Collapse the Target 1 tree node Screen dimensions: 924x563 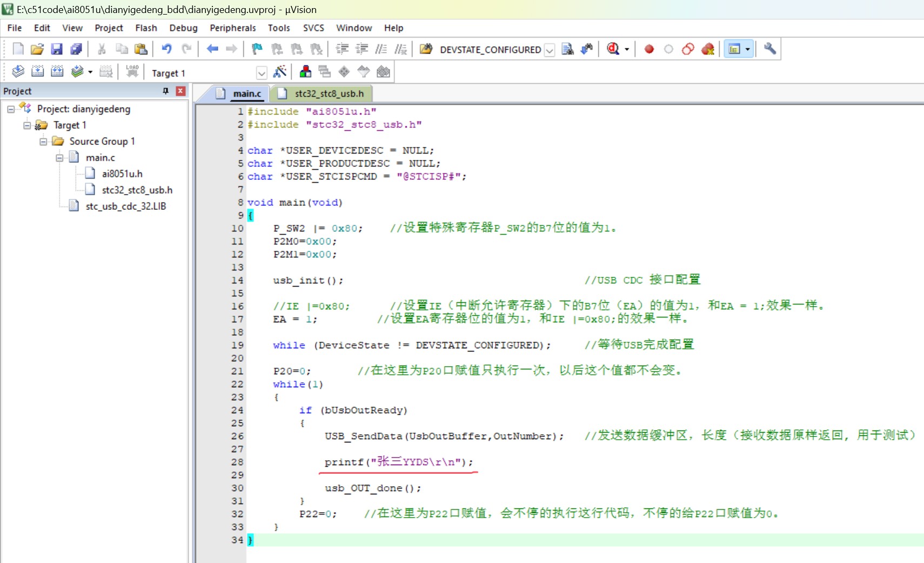[x=27, y=125]
